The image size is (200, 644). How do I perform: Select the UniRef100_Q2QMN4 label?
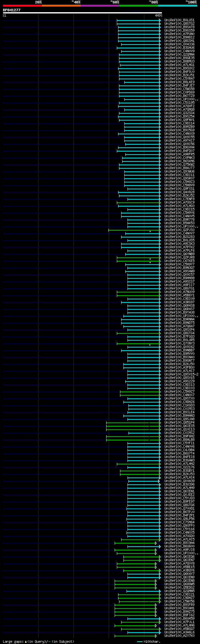[x=179, y=54]
